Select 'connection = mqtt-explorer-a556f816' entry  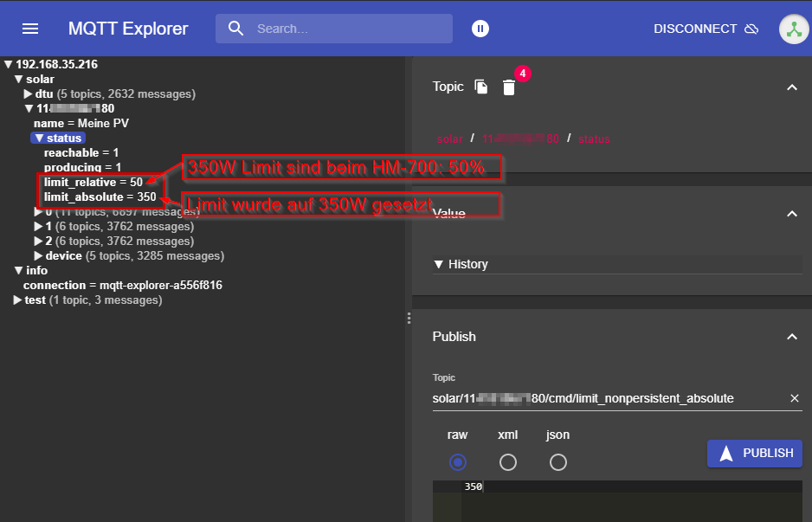123,286
